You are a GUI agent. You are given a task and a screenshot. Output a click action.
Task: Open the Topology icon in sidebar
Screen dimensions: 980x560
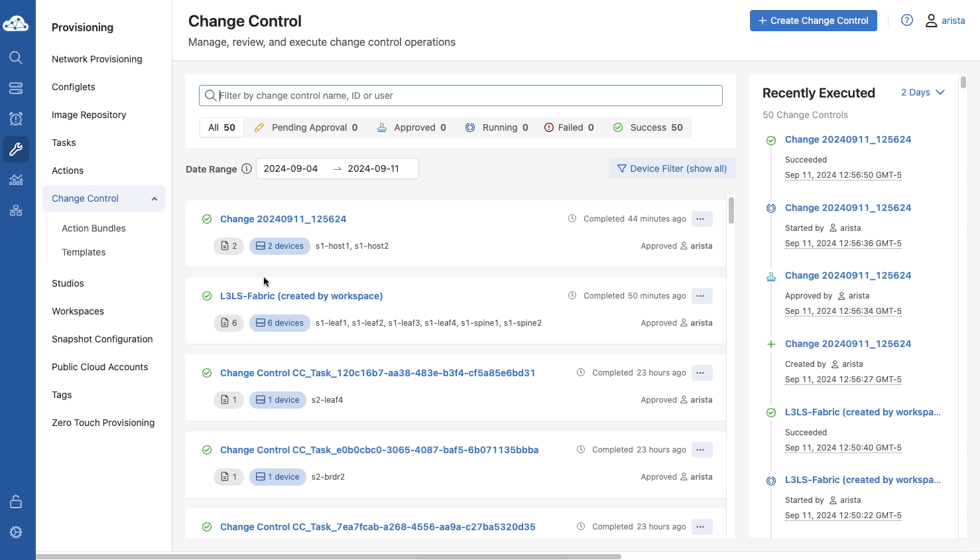(x=16, y=210)
